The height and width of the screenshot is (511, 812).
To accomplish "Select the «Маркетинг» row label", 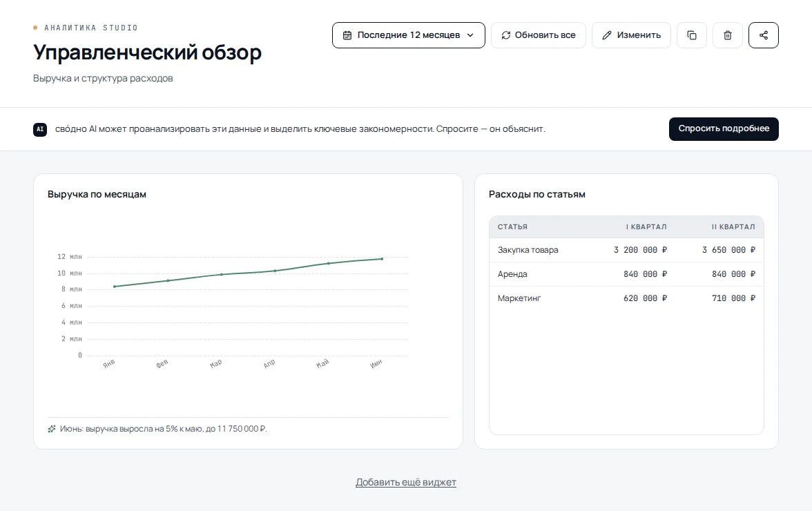I will pos(519,298).
